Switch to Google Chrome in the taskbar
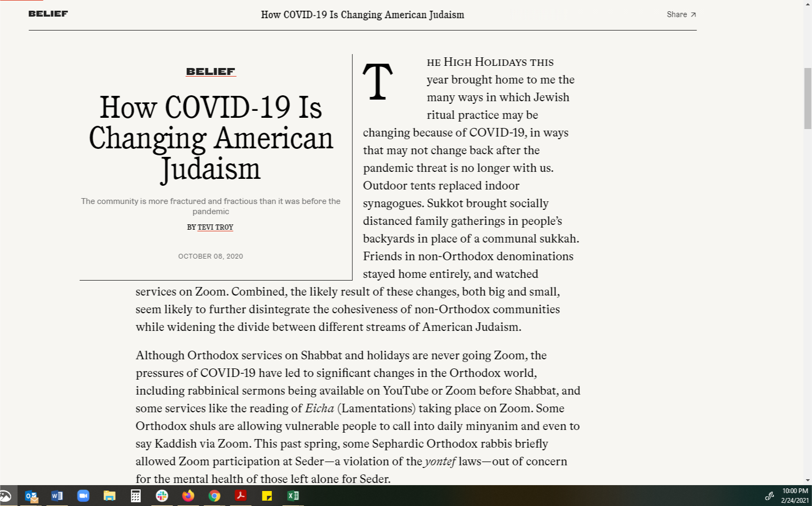The height and width of the screenshot is (506, 812). click(x=214, y=496)
